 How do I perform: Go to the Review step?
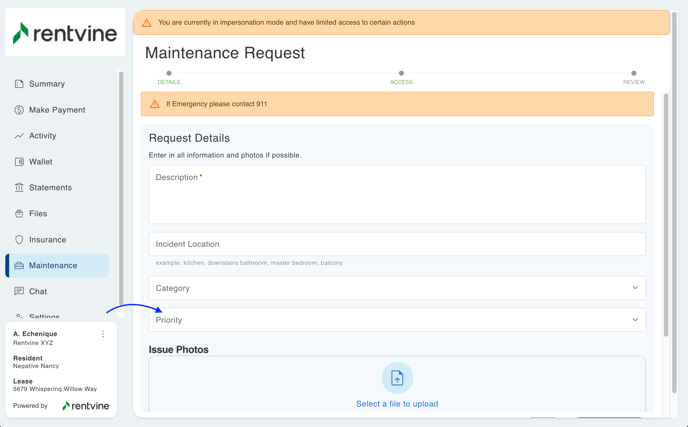633,76
